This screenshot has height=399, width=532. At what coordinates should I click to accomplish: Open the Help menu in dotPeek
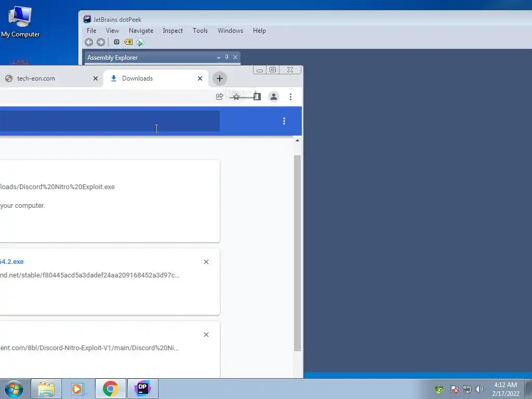coord(259,31)
